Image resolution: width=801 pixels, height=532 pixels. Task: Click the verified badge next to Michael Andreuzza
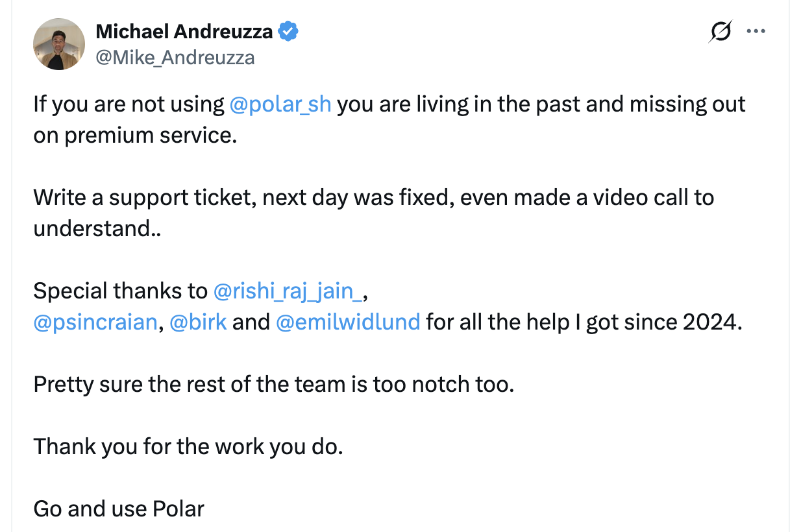tap(287, 30)
